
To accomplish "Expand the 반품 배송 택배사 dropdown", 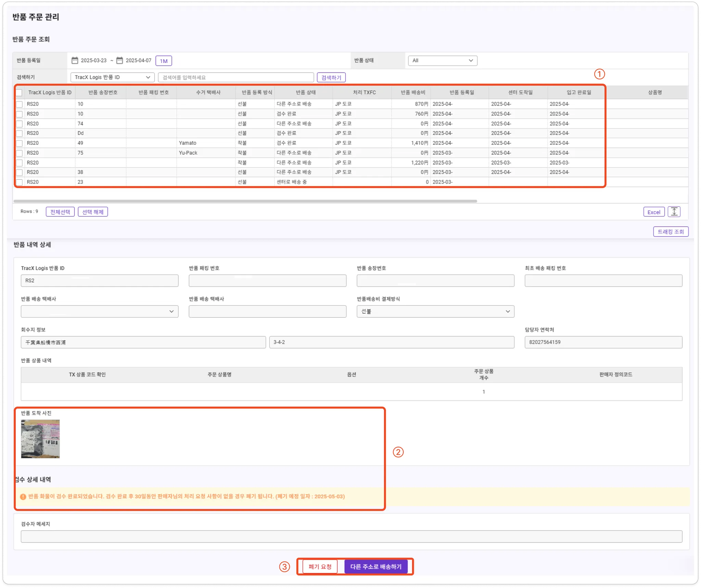I will coord(99,311).
